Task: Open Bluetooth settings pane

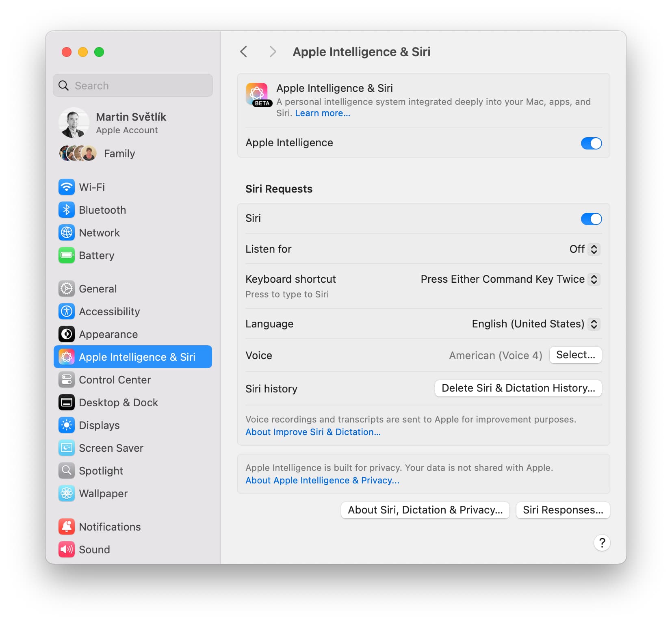Action: tap(133, 210)
